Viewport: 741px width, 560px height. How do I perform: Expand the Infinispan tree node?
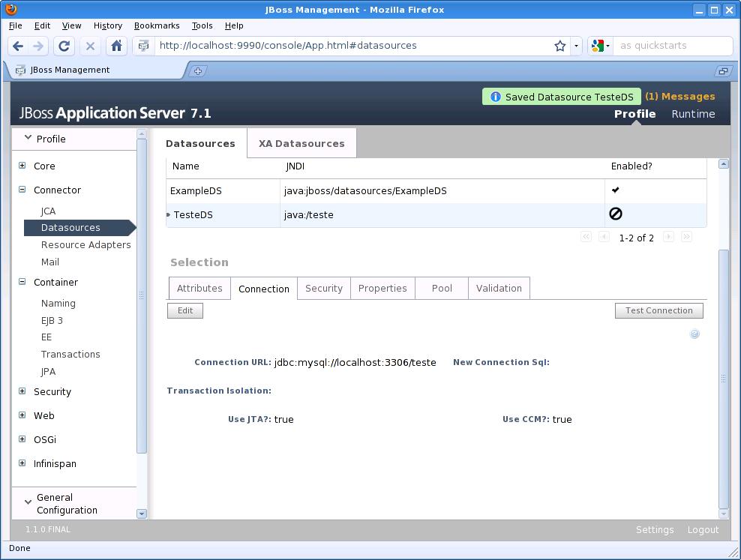(22, 463)
